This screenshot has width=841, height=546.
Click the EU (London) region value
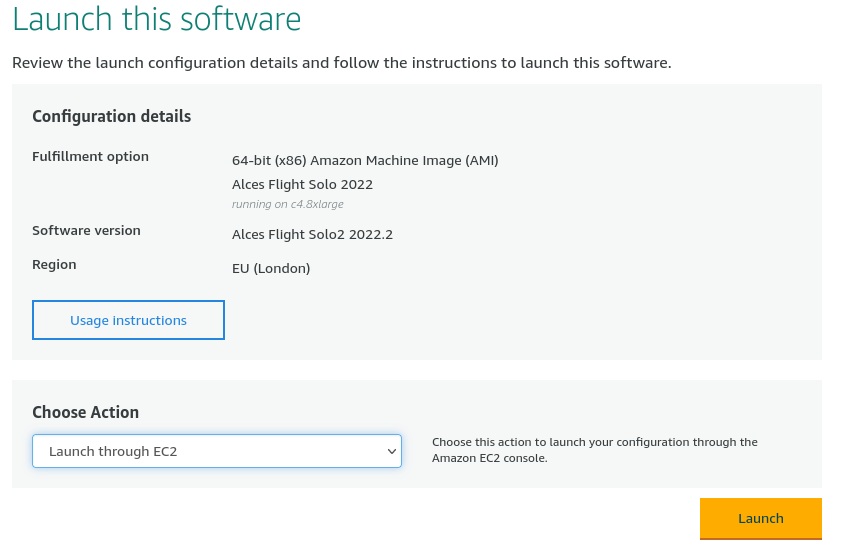pos(271,269)
